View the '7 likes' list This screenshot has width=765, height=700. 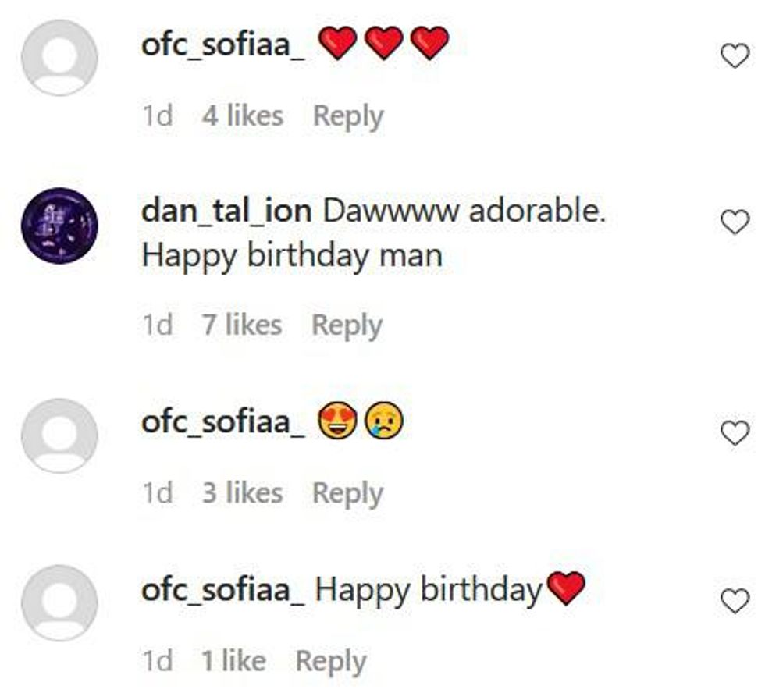tap(242, 325)
